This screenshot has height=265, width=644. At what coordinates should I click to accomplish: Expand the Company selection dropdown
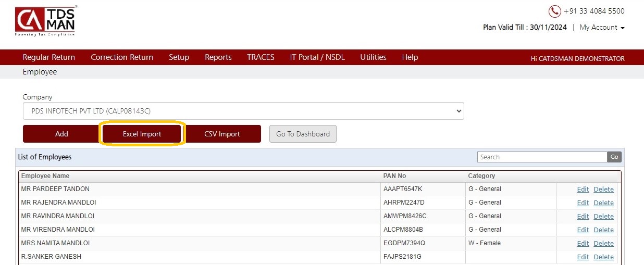(x=243, y=111)
